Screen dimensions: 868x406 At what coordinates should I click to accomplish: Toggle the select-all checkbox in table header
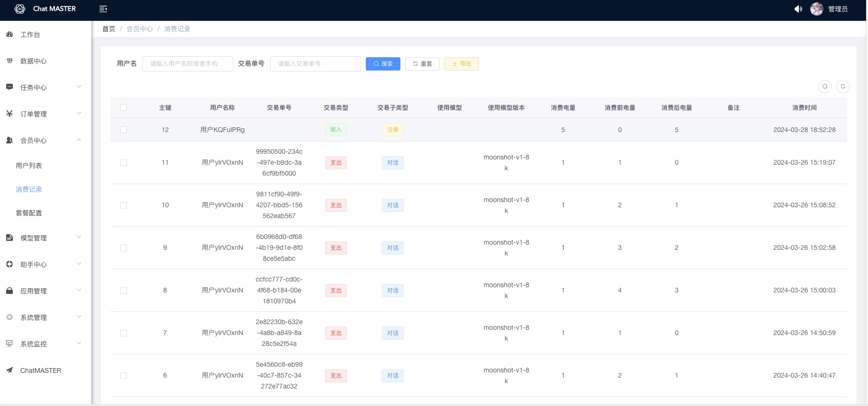coord(124,108)
